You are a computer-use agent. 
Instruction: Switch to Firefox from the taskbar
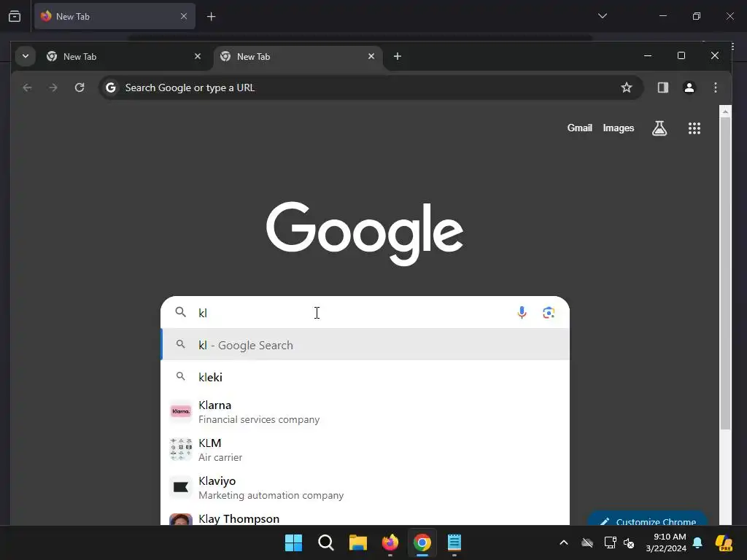390,542
